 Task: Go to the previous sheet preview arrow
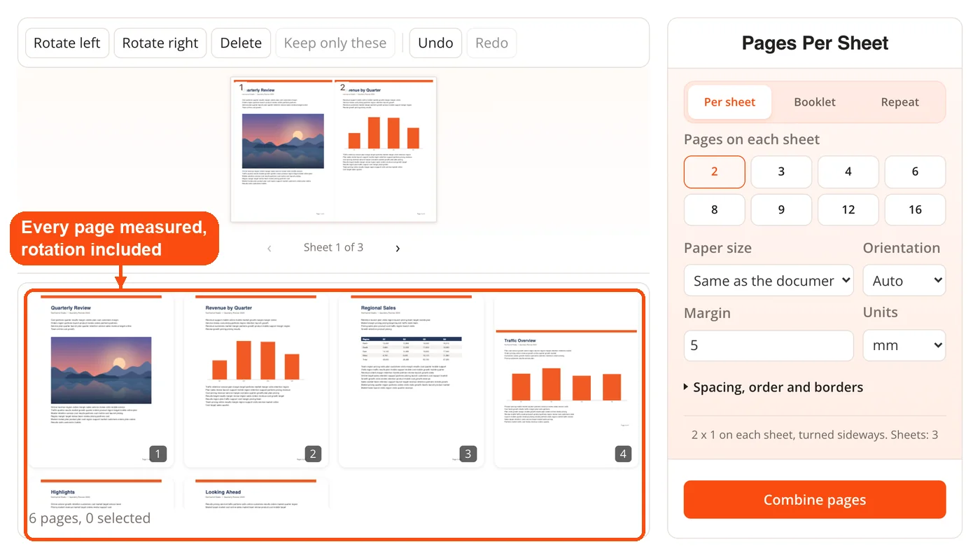(269, 248)
